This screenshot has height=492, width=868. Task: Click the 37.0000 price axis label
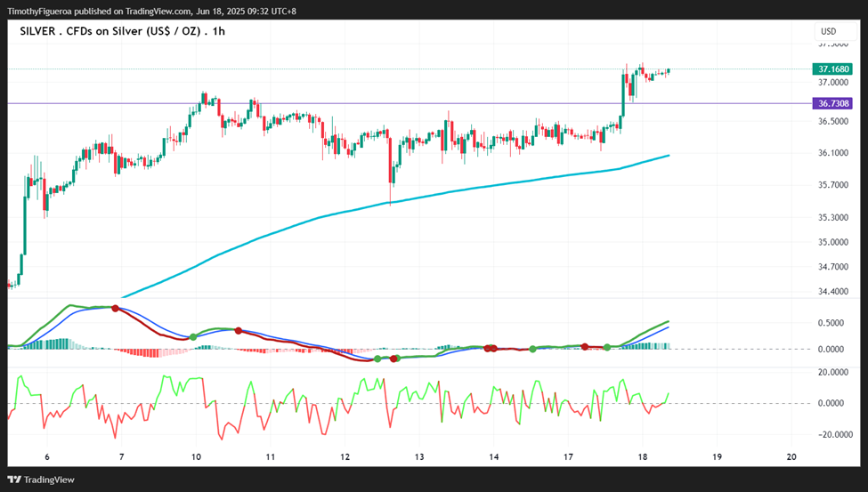pyautogui.click(x=833, y=83)
